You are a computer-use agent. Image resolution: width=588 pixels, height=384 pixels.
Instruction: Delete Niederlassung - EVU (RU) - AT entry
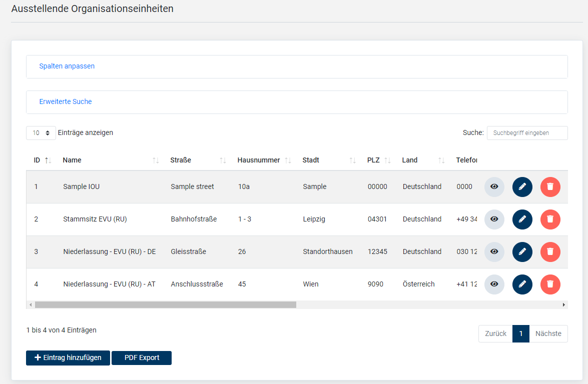pyautogui.click(x=550, y=284)
